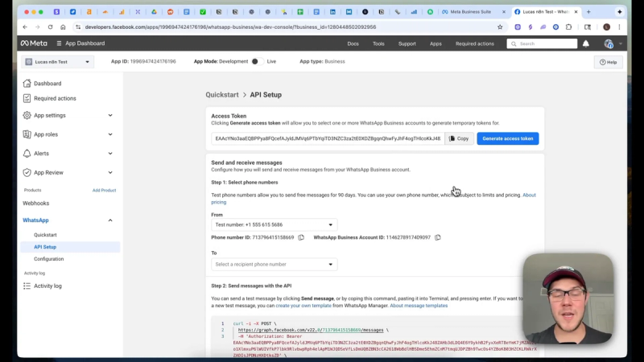
Task: Click the browser home icon
Action: pos(63,27)
